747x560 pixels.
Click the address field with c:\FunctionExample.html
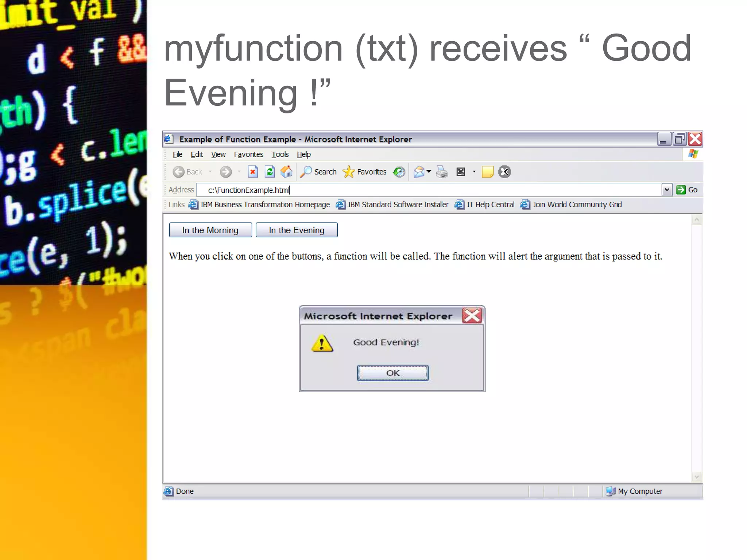coord(429,190)
